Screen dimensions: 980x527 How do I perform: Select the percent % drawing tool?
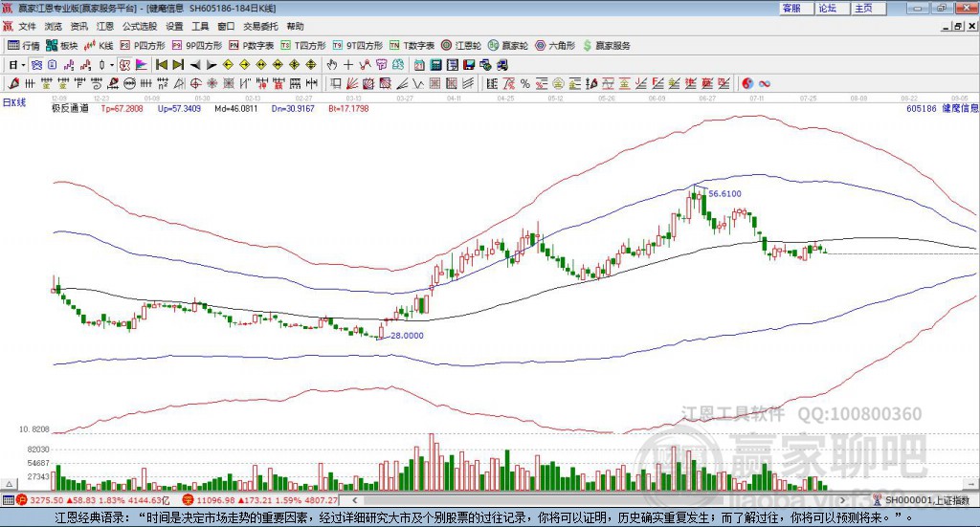pyautogui.click(x=525, y=83)
